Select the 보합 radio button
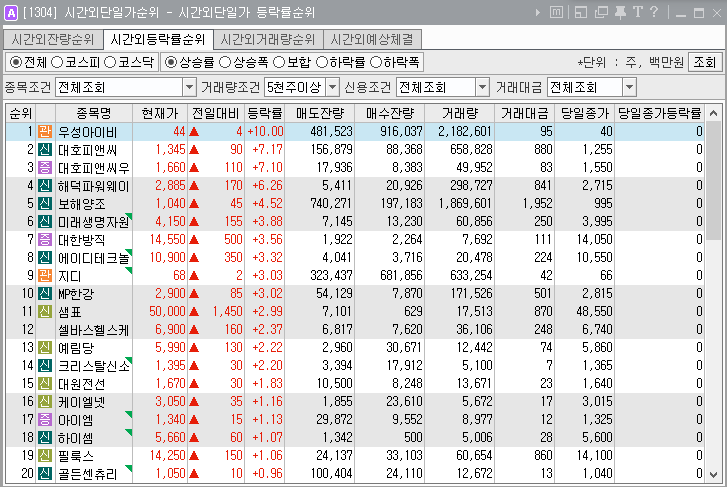Viewport: 727px width, 487px height. point(279,62)
